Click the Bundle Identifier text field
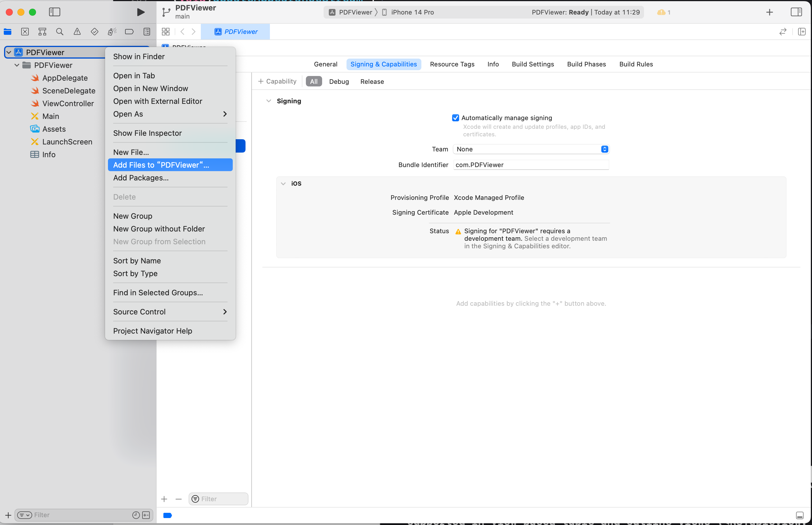 (x=531, y=165)
